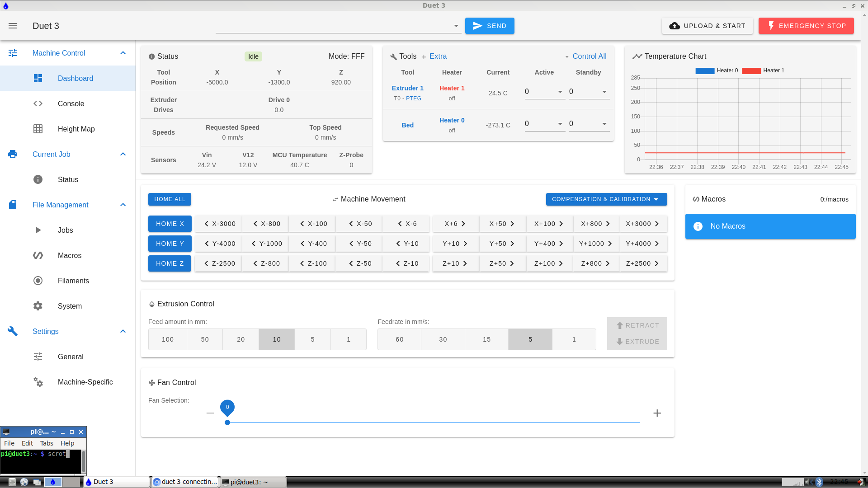Click the Console code brackets icon

pyautogui.click(x=38, y=103)
